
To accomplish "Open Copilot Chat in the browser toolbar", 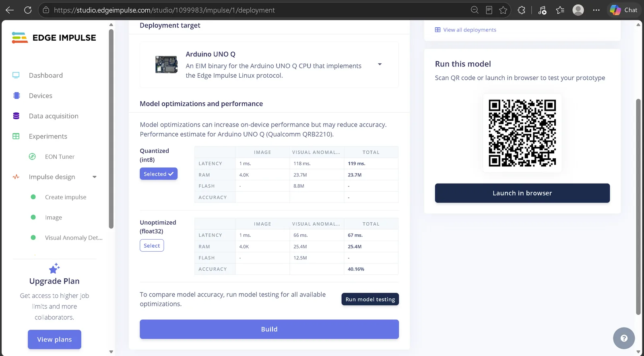I will click(624, 10).
